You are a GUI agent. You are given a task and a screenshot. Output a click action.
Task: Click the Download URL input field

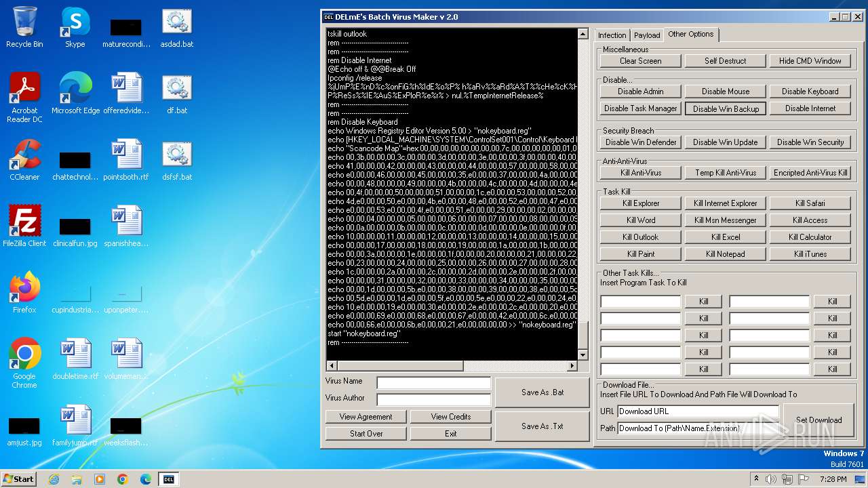[698, 411]
